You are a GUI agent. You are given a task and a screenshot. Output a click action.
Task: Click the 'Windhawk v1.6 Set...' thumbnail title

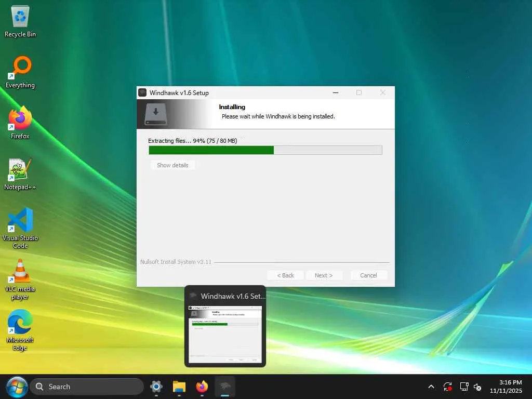(233, 296)
